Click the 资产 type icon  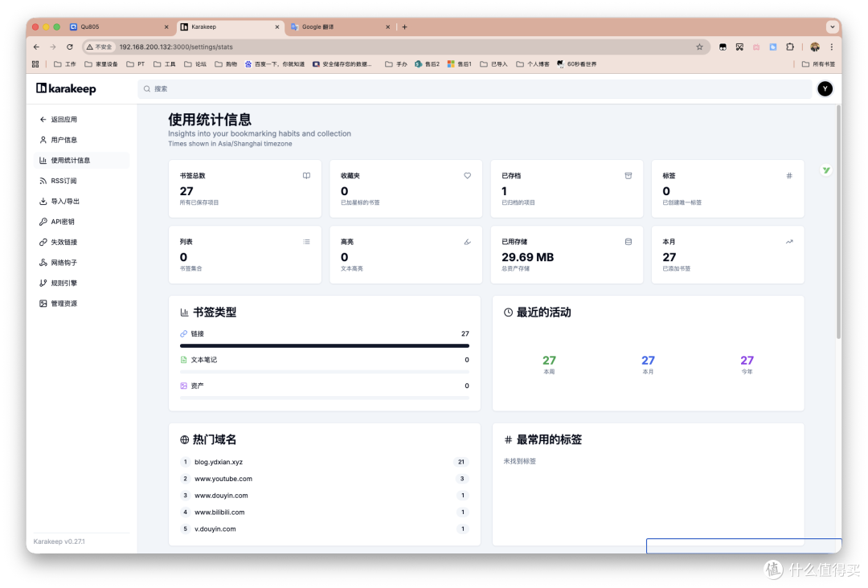coord(184,386)
